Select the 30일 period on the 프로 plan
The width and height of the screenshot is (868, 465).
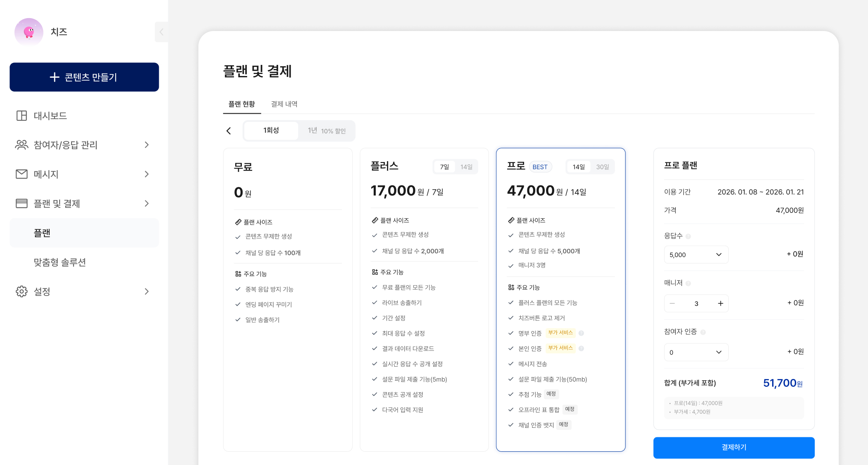tap(602, 167)
